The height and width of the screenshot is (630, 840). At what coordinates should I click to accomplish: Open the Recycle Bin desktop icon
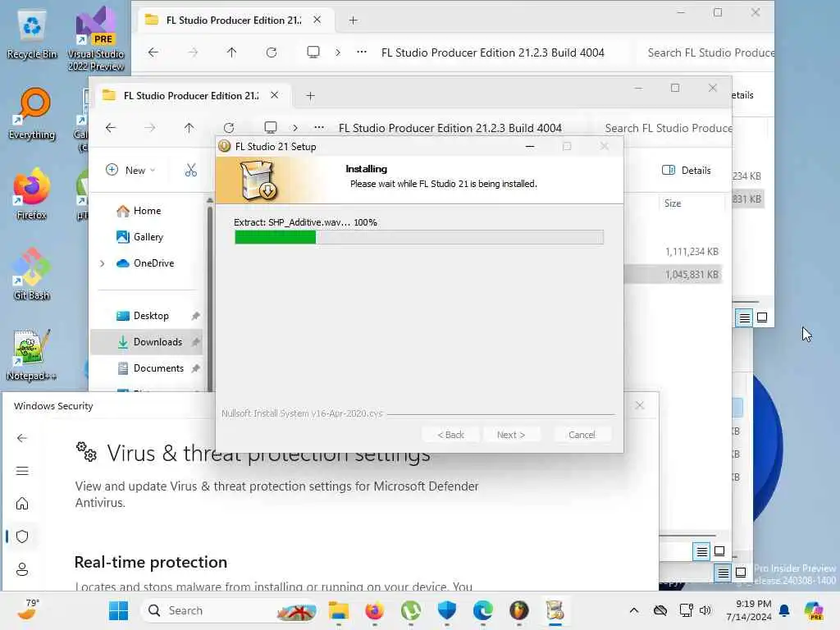32,34
